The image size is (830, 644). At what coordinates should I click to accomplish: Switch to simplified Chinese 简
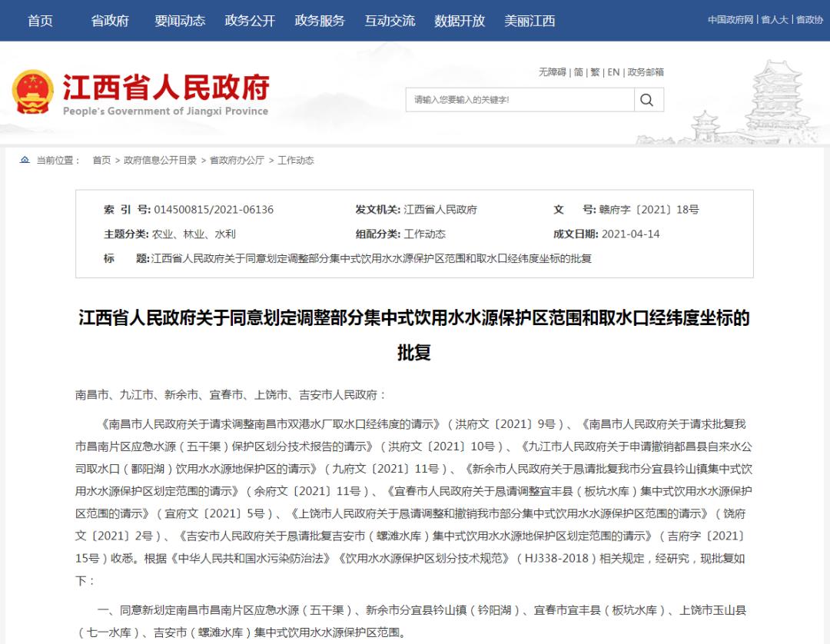point(578,72)
